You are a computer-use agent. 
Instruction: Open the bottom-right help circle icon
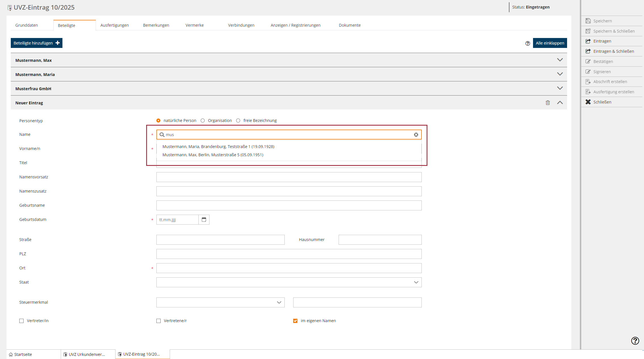[x=635, y=341]
